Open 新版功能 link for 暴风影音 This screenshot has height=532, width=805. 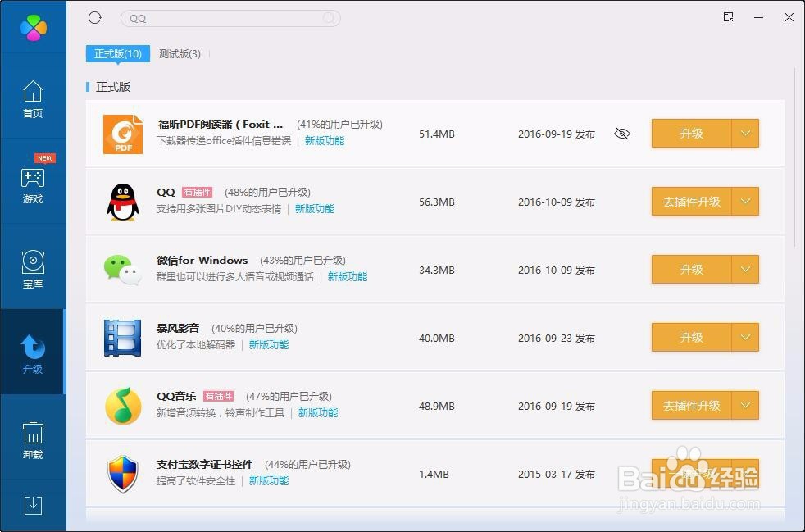click(x=269, y=344)
